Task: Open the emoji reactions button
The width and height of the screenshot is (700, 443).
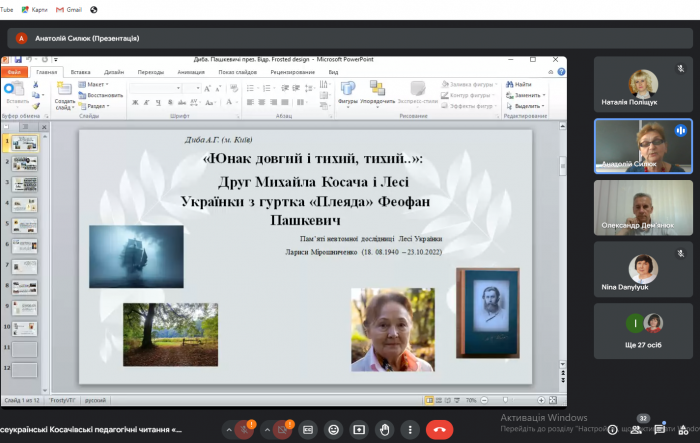Action: point(333,430)
